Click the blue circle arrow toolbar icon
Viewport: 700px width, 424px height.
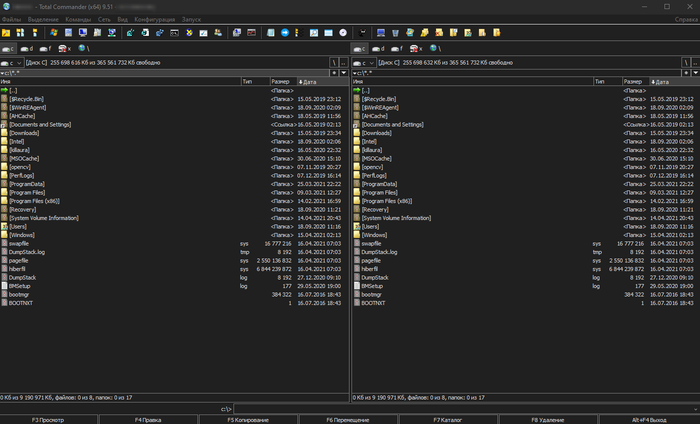(x=285, y=33)
